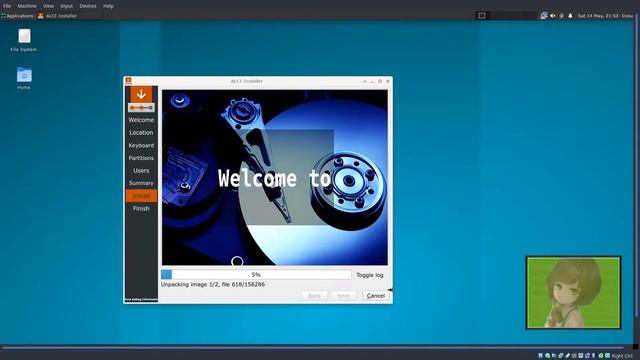
Task: Click the Unpacking image status text
Action: coord(213,284)
